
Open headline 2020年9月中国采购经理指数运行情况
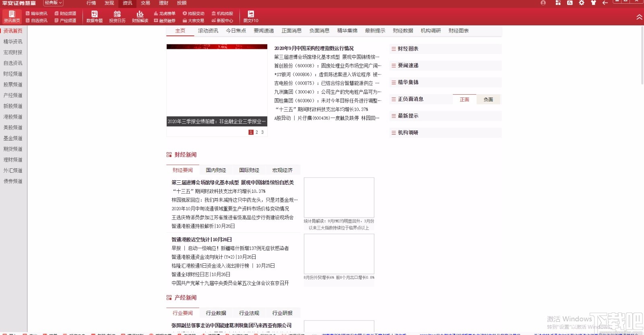tap(314, 48)
